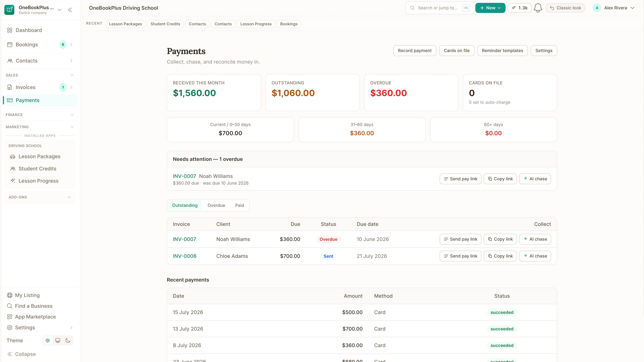This screenshot has width=644, height=362.
Task: Switch to the Overdue tab
Action: [216, 205]
